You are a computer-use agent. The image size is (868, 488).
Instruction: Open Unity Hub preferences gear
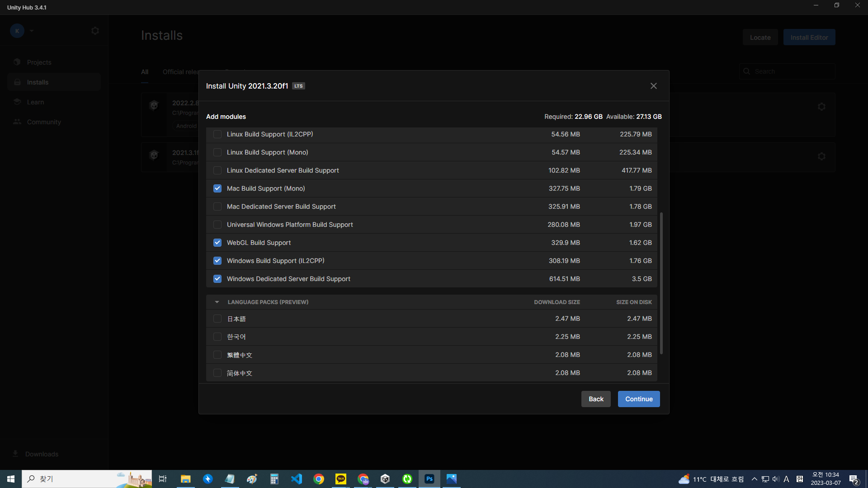click(95, 31)
